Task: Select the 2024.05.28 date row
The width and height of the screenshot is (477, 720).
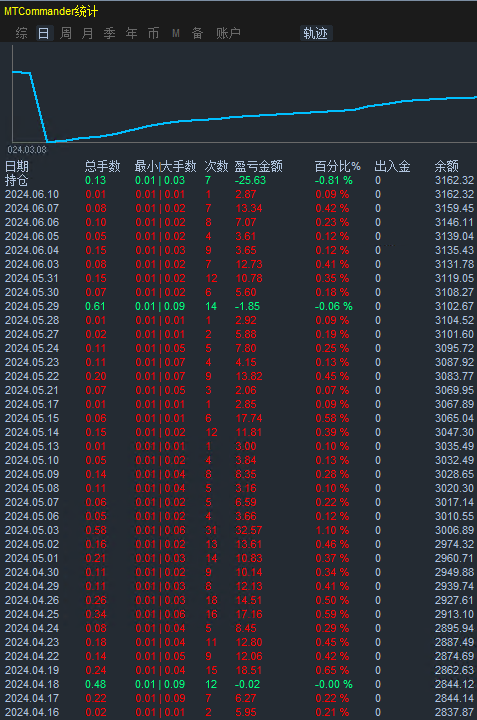Action: [x=238, y=320]
